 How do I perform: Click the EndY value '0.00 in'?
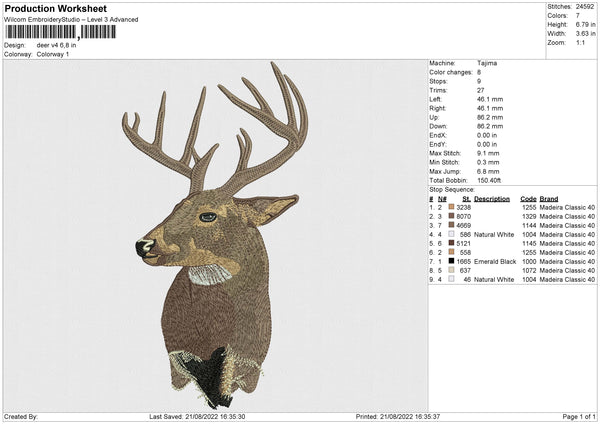click(x=487, y=145)
